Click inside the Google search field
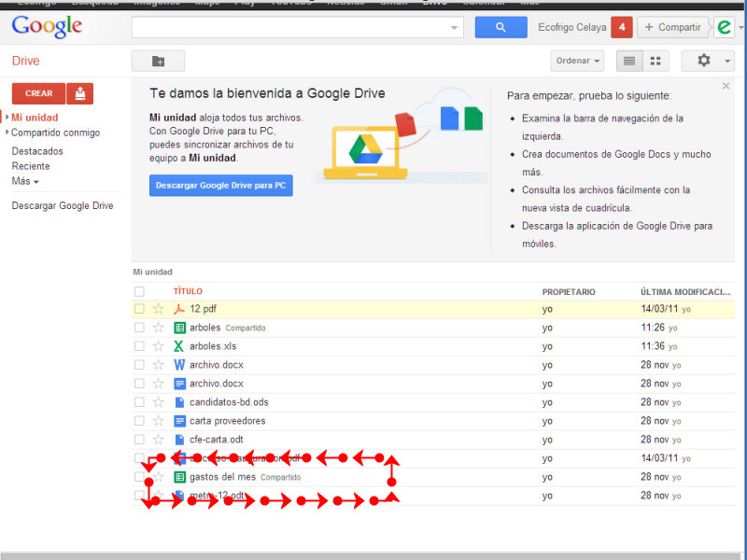This screenshot has width=747, height=560. (x=289, y=27)
